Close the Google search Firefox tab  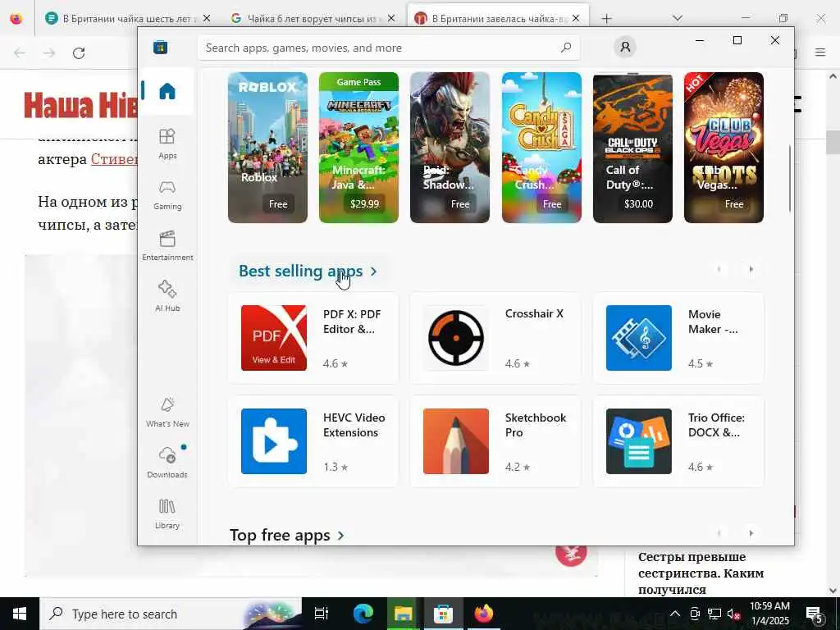(x=391, y=18)
